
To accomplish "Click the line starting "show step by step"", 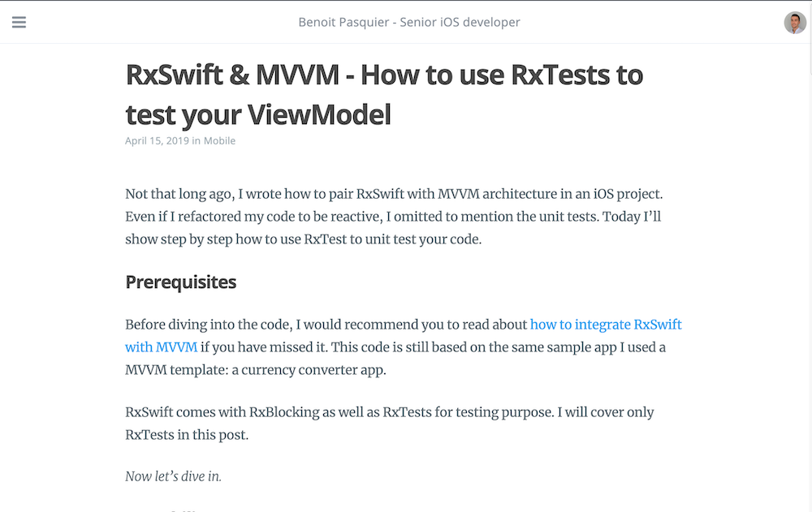I will 303,240.
